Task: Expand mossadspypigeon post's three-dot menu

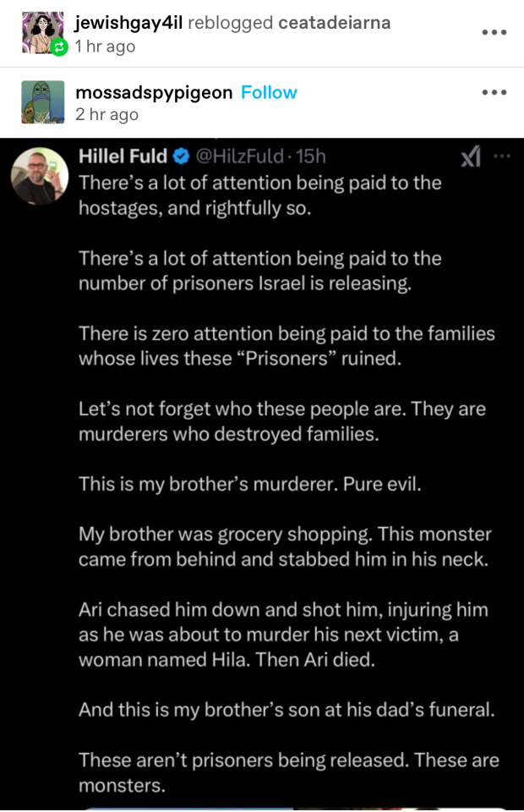Action: click(494, 92)
